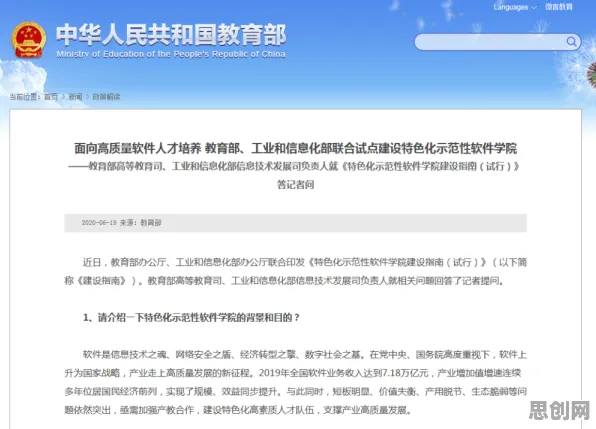Click the 当前位置 breadcrumb label

(x=25, y=97)
